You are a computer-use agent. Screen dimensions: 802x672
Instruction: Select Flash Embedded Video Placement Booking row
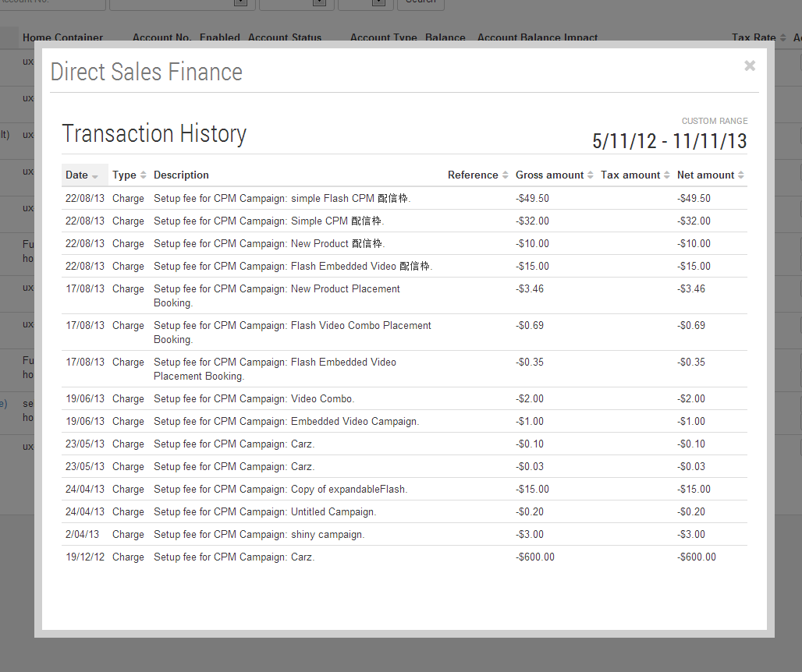pyautogui.click(x=404, y=369)
